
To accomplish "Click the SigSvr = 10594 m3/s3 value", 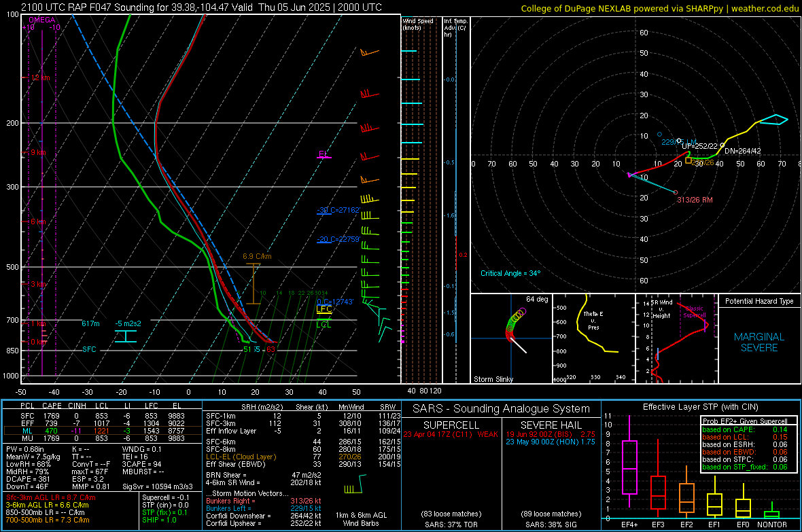I will (x=158, y=486).
